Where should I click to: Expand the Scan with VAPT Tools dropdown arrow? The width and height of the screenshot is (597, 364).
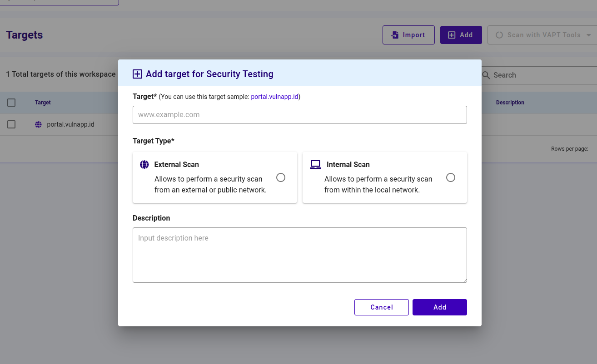589,35
